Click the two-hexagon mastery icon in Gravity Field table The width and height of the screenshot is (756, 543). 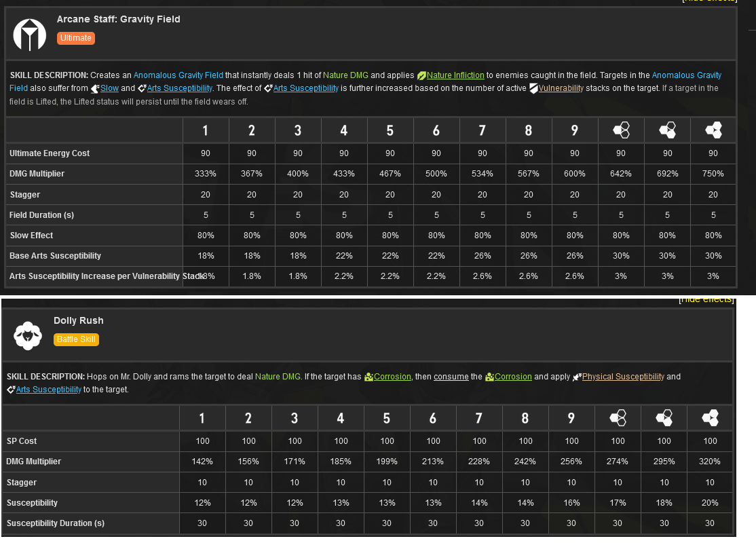[667, 130]
